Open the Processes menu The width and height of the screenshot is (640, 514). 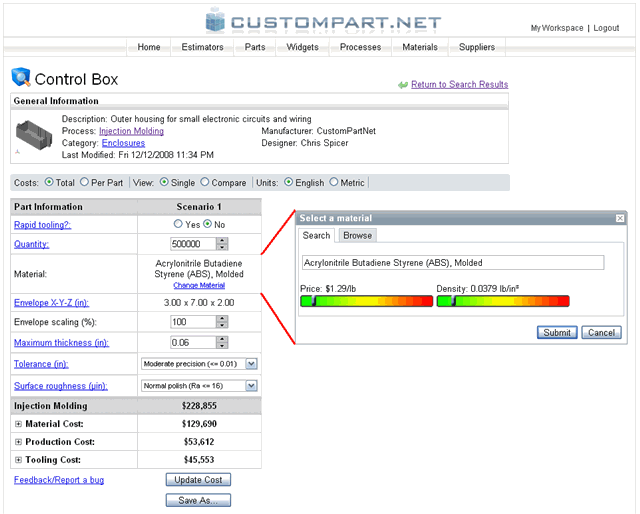360,47
